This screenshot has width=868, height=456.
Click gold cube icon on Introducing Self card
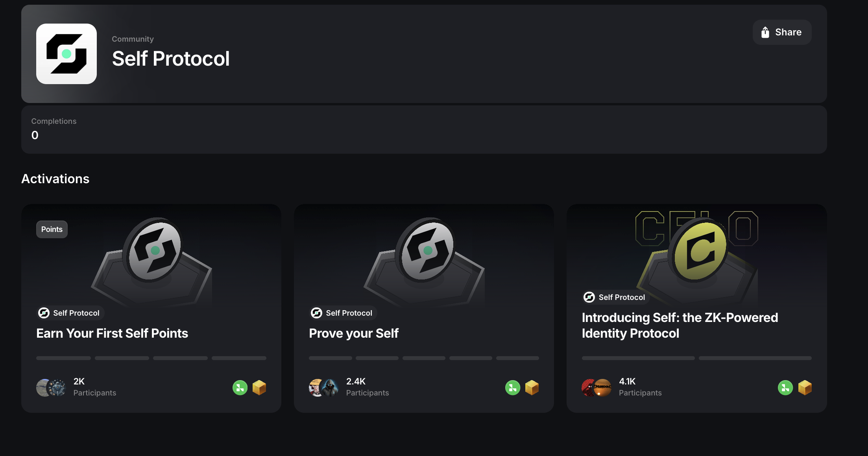(x=805, y=388)
